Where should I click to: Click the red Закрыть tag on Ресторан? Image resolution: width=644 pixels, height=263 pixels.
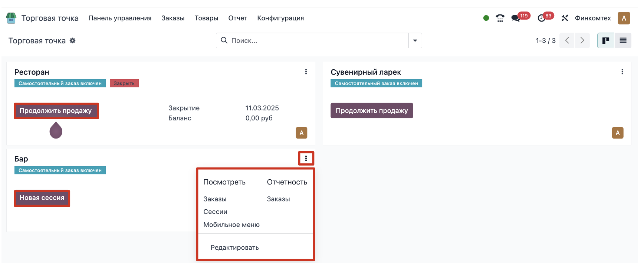pos(124,83)
